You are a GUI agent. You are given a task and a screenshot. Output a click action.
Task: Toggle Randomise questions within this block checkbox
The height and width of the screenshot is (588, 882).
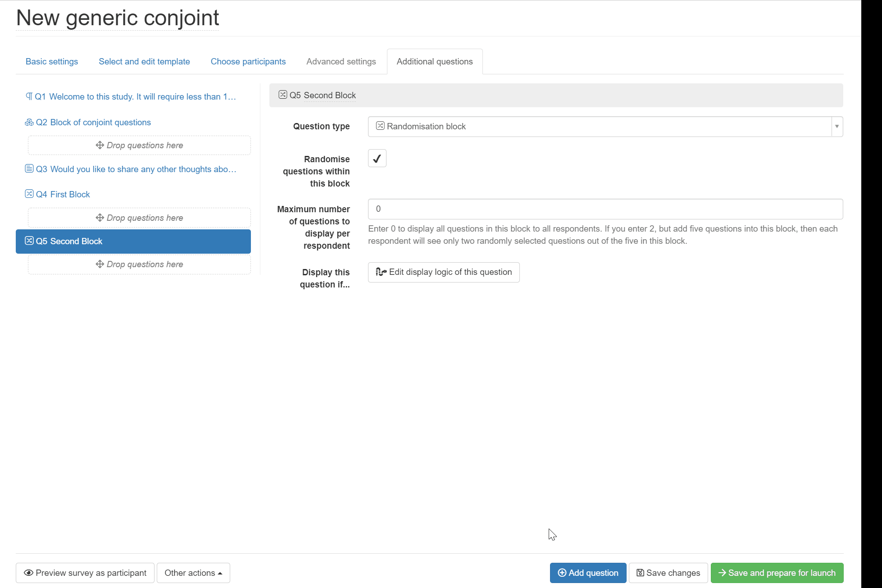pos(377,159)
